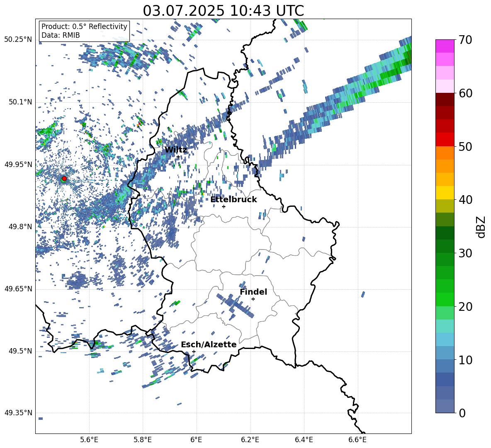Click the Findel city label
The image size is (491, 448).
click(253, 292)
